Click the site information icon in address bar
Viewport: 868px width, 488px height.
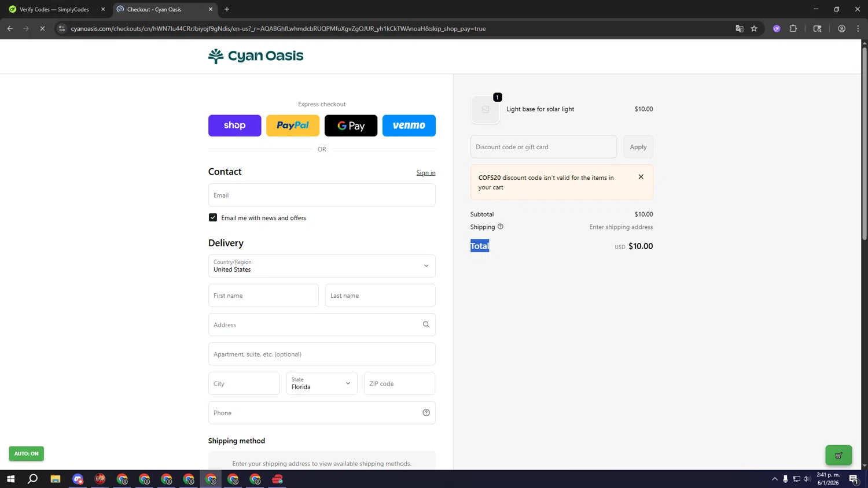62,28
